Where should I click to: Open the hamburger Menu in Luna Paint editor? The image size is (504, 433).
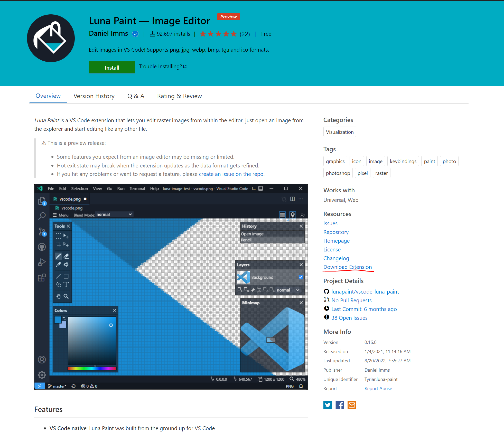point(61,215)
